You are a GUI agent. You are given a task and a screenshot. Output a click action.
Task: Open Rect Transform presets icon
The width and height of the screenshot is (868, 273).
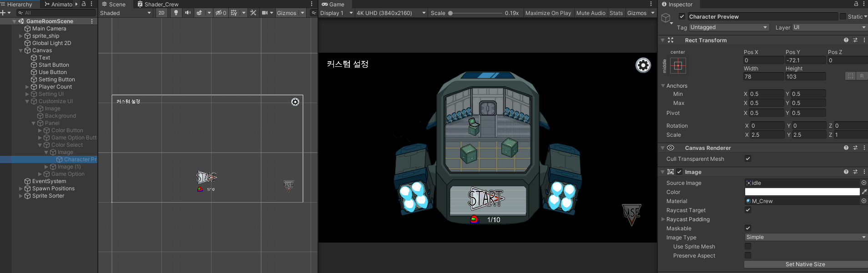tap(855, 40)
